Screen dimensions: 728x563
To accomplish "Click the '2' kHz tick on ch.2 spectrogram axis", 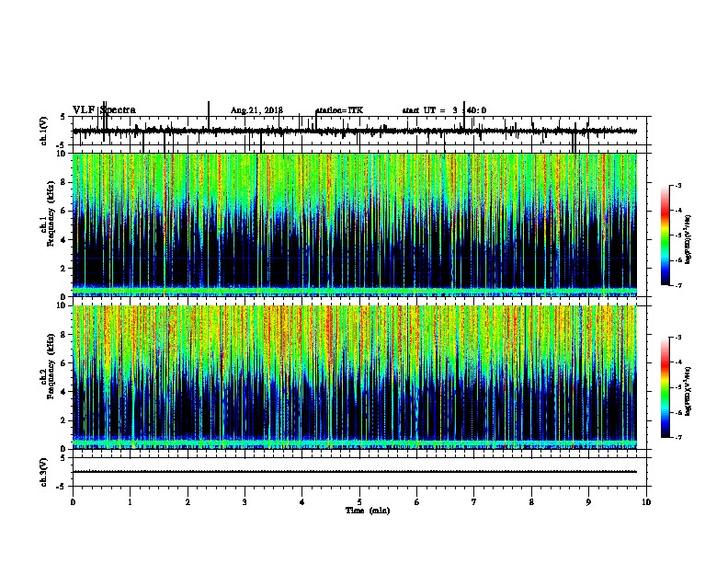I will pos(63,420).
